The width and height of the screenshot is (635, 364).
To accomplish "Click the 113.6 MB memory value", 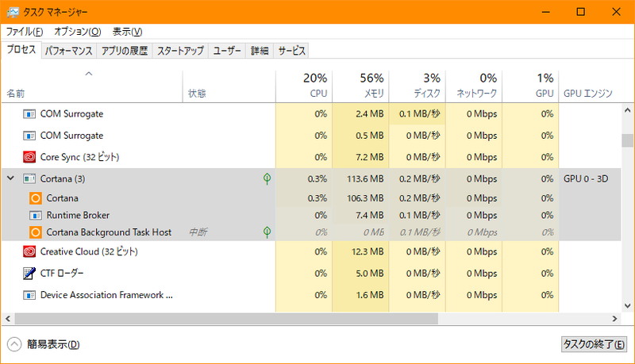I will tap(365, 178).
